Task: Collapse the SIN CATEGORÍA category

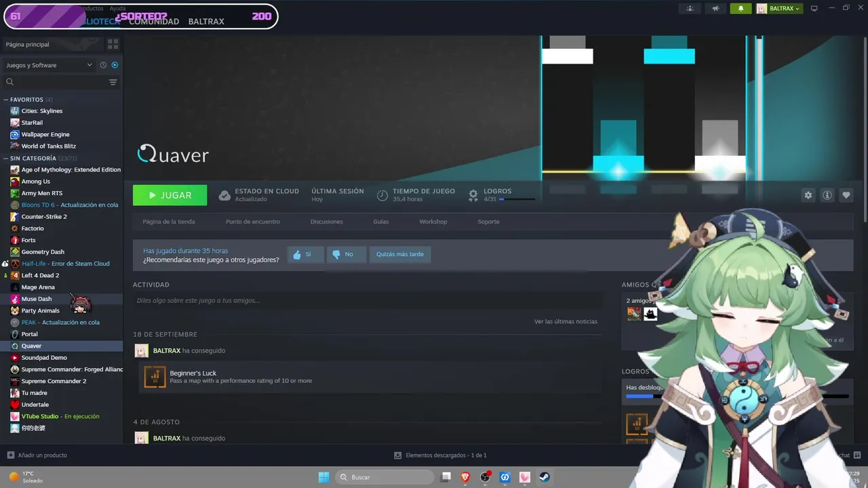Action: 6,159
